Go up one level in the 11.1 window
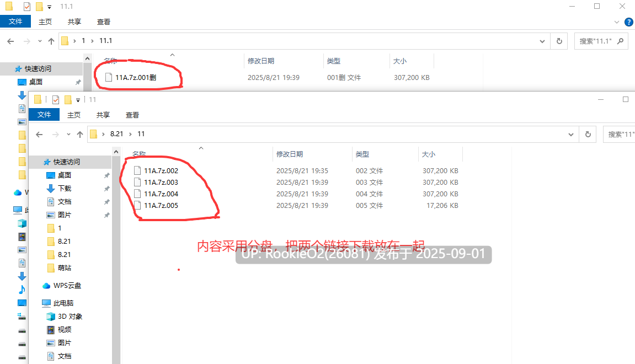Image resolution: width=635 pixels, height=364 pixels. [x=51, y=41]
